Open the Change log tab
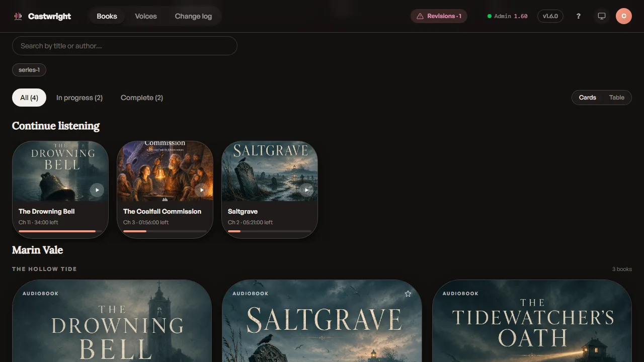This screenshot has width=644, height=362. (x=193, y=16)
